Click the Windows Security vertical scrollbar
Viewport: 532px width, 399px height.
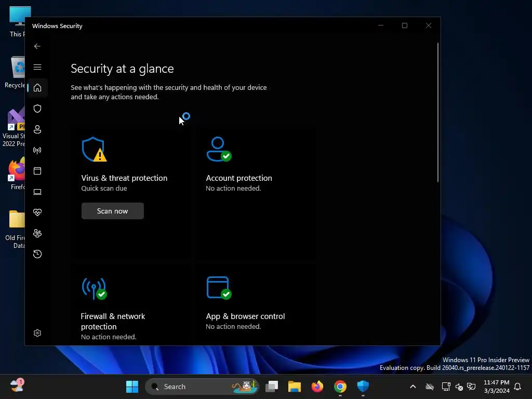[x=438, y=112]
